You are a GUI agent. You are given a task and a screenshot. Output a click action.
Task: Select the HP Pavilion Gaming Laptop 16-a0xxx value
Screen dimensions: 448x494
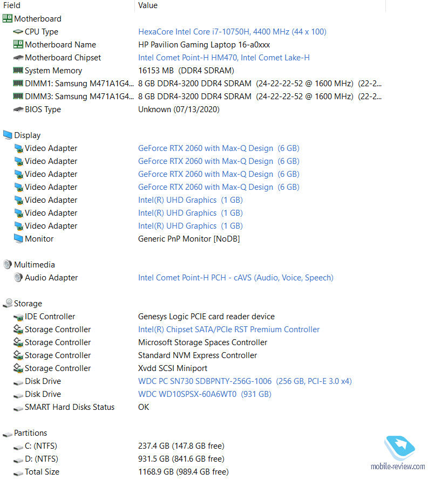pyautogui.click(x=204, y=45)
